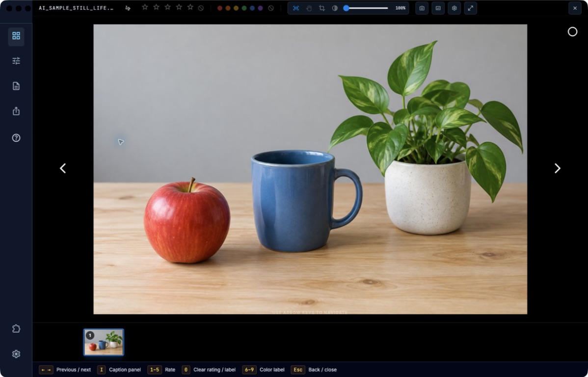Select the crop tool
Image resolution: width=588 pixels, height=377 pixels.
322,8
